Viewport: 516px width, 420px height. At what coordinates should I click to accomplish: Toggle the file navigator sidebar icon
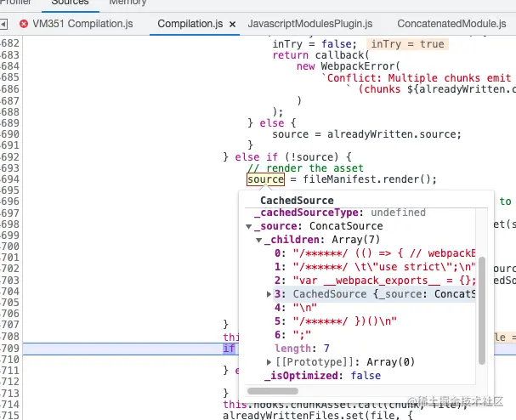(x=3, y=24)
